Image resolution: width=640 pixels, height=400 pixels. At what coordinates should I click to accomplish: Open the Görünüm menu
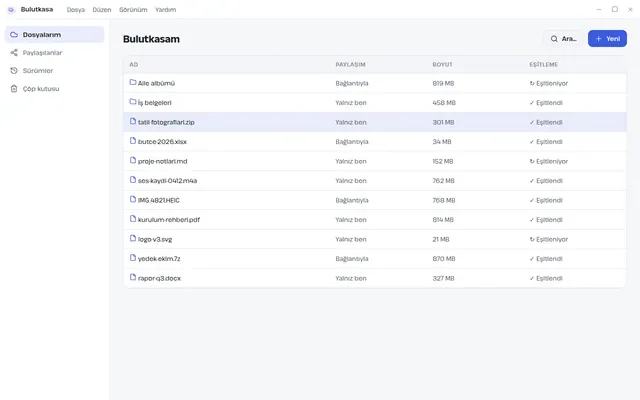133,10
